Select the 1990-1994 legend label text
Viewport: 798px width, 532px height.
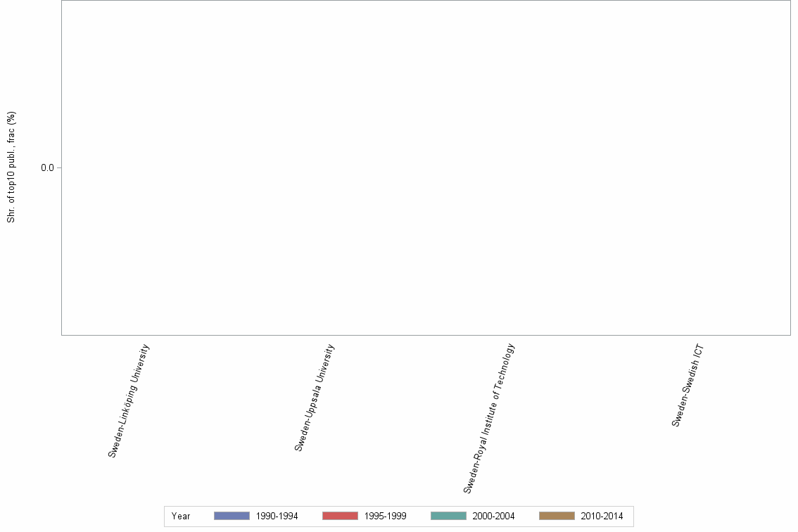tap(277, 516)
